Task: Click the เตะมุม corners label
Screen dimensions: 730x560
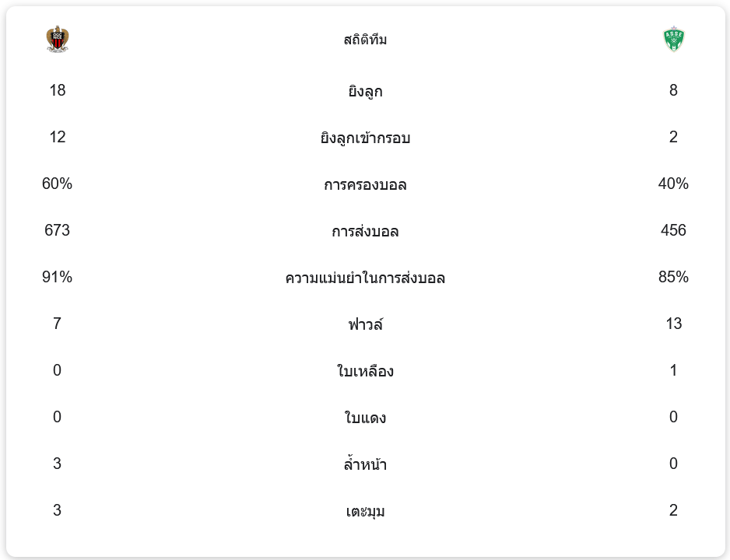Action: 365,511
